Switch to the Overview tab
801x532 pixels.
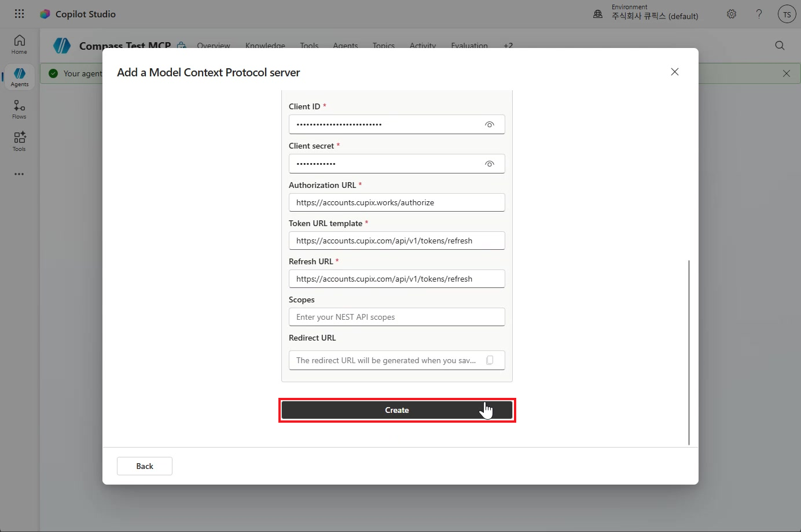coord(214,45)
